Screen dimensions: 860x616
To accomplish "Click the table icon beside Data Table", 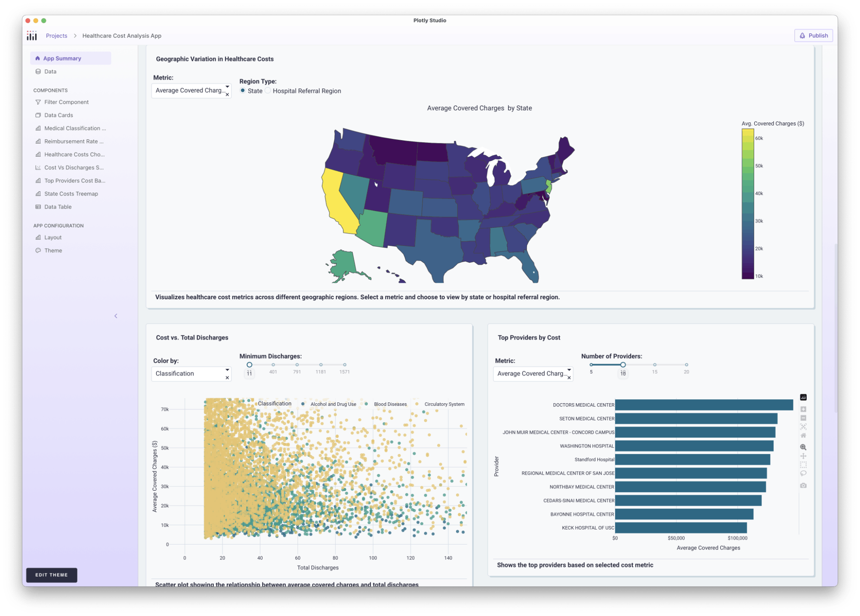I will pyautogui.click(x=38, y=207).
